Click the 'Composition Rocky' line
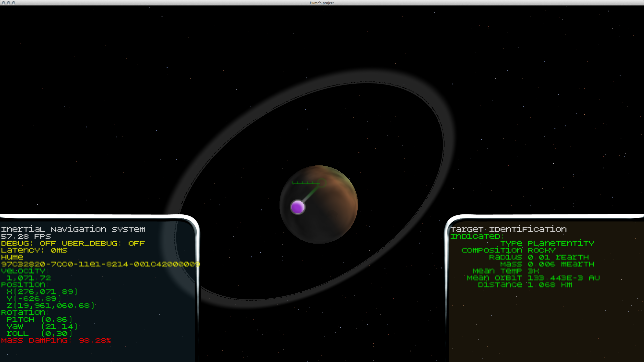This screenshot has width=644, height=362. 508,250
